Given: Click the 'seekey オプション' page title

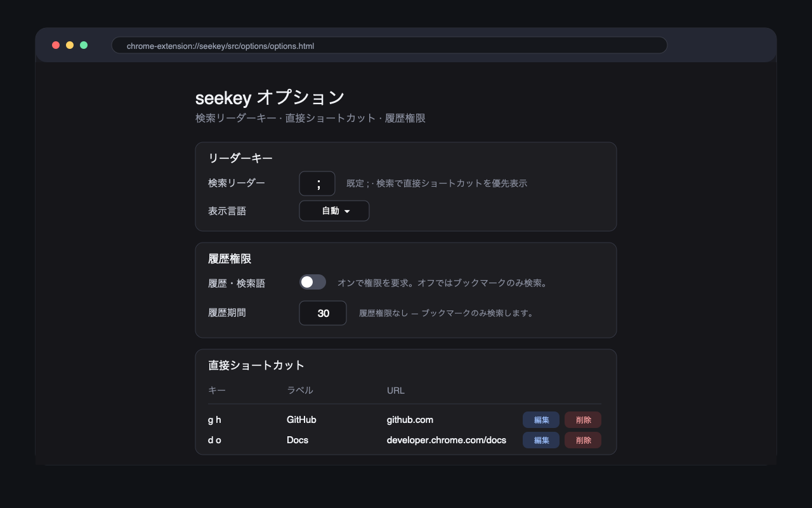Looking at the screenshot, I should click(x=270, y=97).
